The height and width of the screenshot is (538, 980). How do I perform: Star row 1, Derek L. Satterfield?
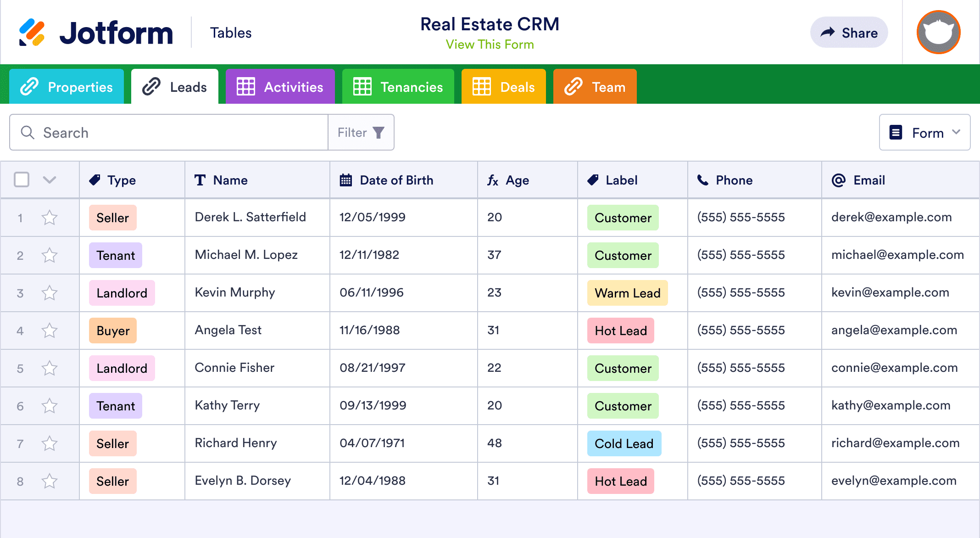coord(50,218)
